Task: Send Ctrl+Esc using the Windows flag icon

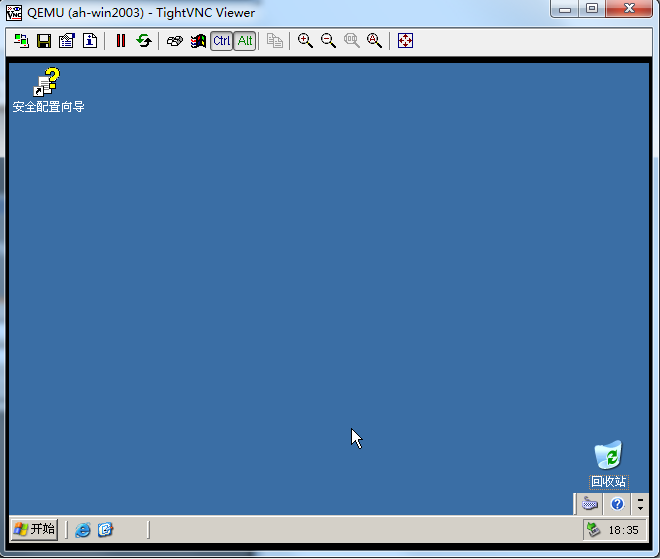Action: pos(198,41)
